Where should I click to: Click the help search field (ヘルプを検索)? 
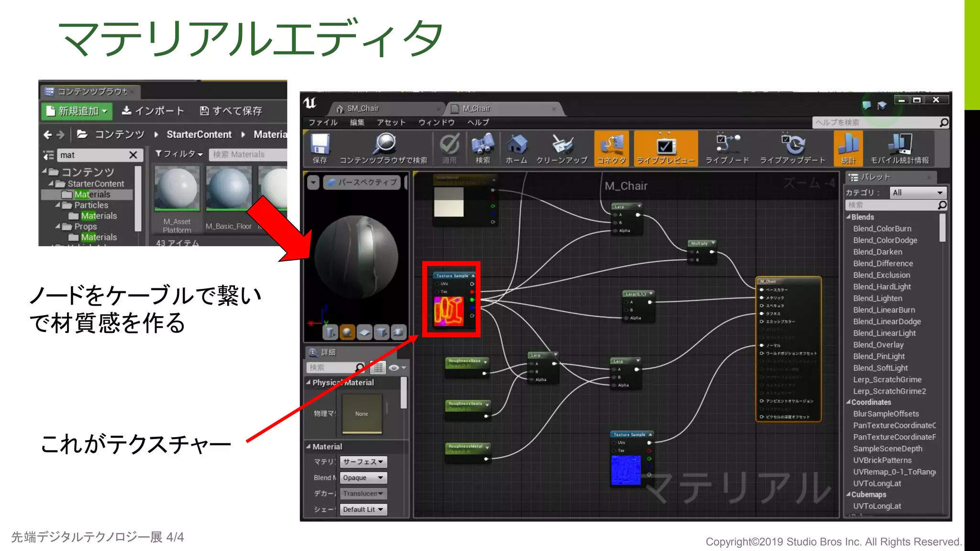click(880, 122)
